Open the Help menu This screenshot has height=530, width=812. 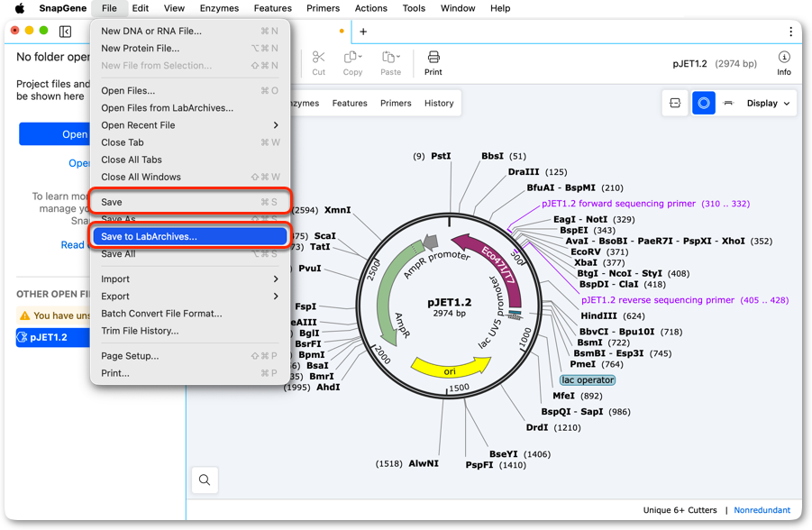[x=500, y=8]
